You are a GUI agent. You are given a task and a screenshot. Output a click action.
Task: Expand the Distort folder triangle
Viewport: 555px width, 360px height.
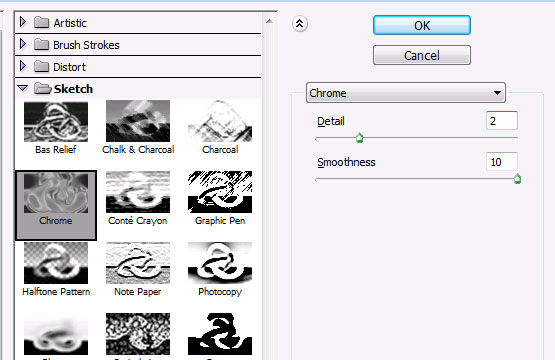tap(23, 66)
